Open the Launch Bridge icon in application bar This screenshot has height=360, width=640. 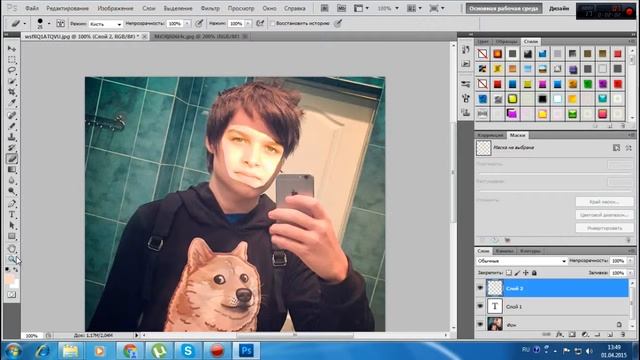click(324, 8)
